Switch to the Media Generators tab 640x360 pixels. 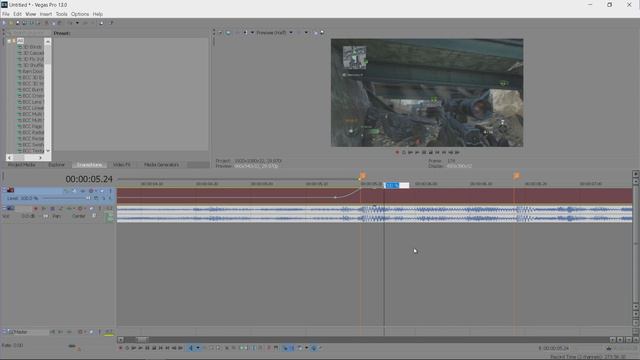pyautogui.click(x=161, y=164)
